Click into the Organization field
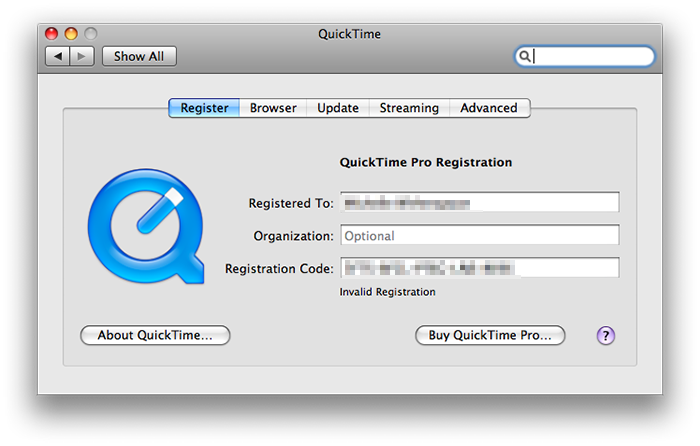The width and height of the screenshot is (700, 446). (x=479, y=236)
